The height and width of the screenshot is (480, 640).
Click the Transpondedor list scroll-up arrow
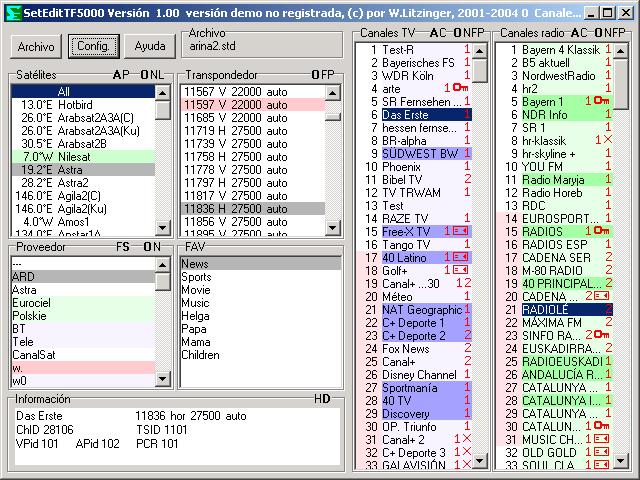pos(335,91)
